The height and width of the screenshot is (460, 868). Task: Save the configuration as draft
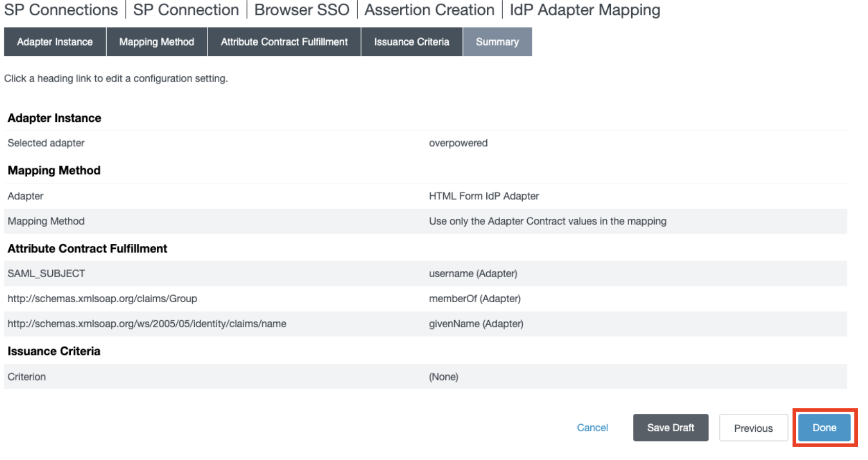671,428
